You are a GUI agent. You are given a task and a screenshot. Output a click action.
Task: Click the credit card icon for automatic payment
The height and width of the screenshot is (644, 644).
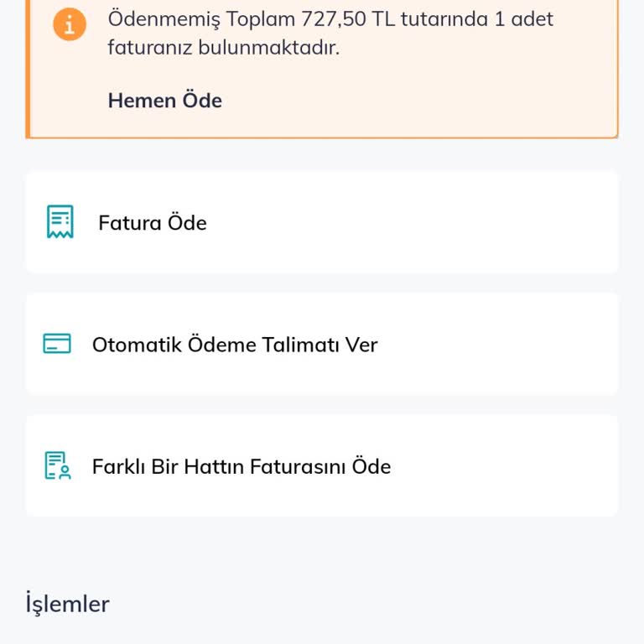point(57,343)
